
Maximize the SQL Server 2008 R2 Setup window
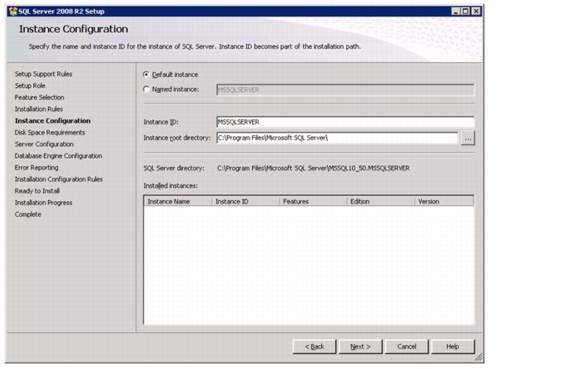pos(465,11)
